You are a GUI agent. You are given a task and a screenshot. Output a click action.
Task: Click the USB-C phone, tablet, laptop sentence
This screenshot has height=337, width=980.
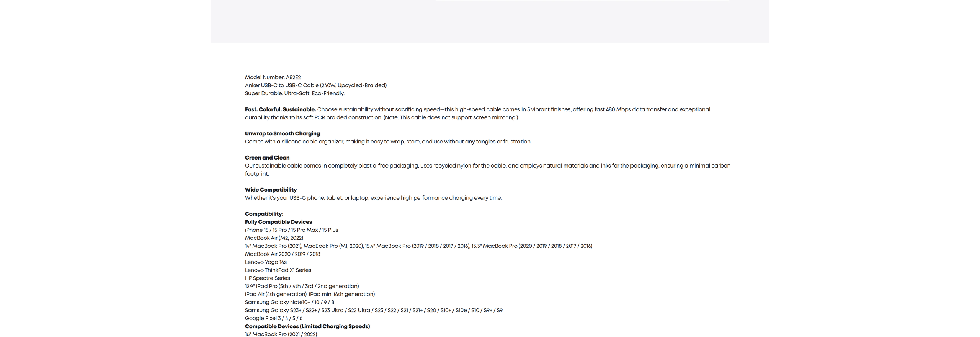(x=373, y=198)
